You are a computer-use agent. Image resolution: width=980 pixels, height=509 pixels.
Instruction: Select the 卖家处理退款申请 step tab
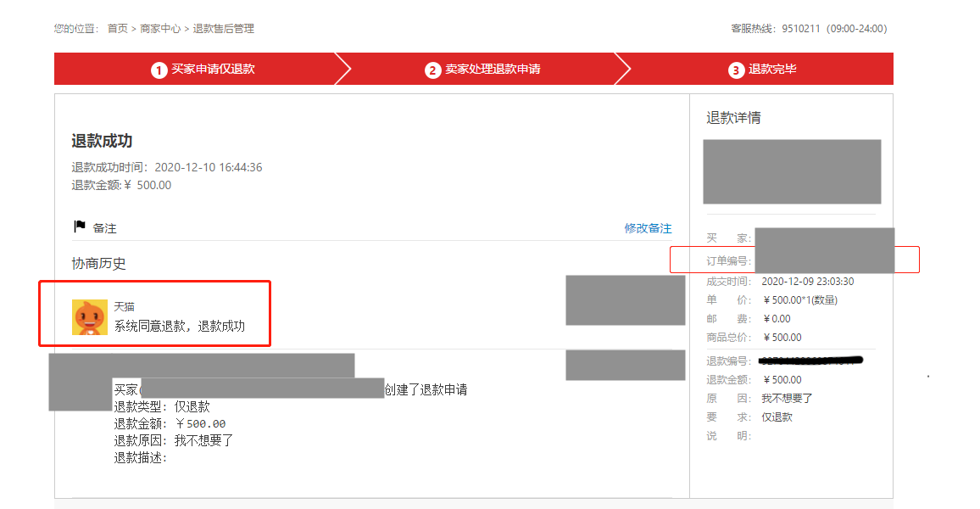click(x=482, y=69)
